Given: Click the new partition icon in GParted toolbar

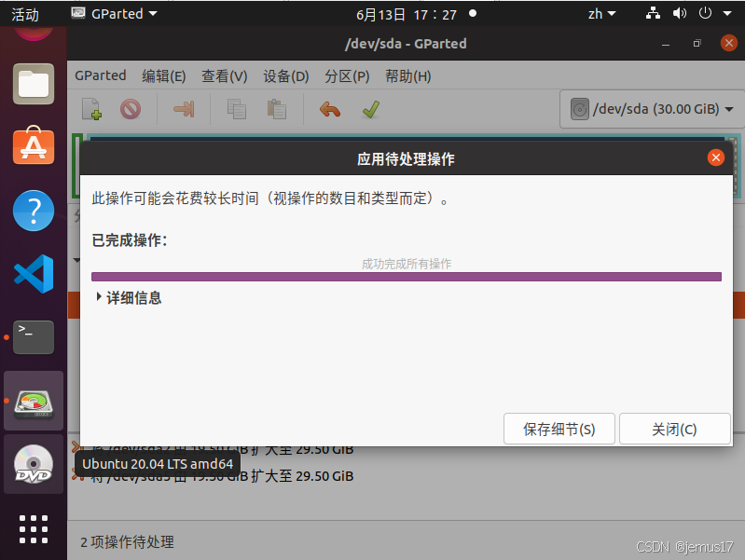Looking at the screenshot, I should pos(91,109).
